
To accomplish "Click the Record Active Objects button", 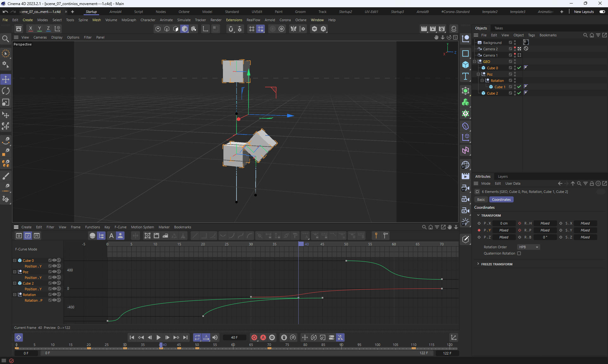I will tap(254, 337).
